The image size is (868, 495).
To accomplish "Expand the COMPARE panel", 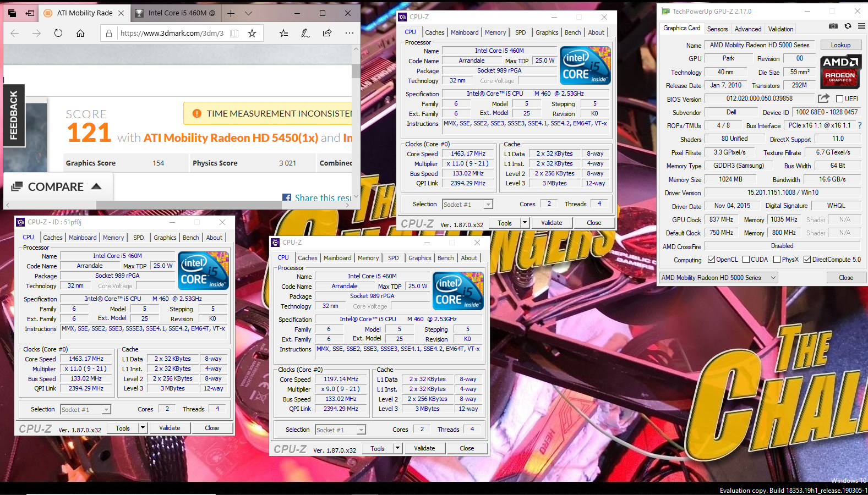I will point(57,187).
